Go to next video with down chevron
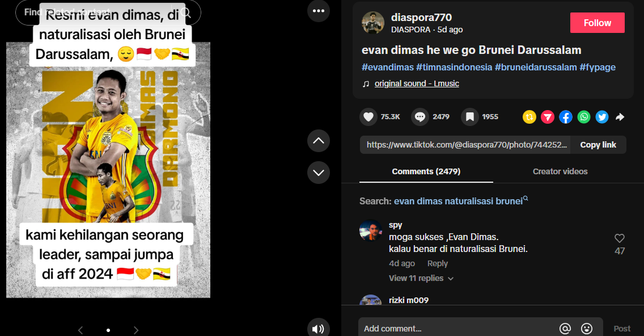The image size is (644, 336). tap(318, 173)
